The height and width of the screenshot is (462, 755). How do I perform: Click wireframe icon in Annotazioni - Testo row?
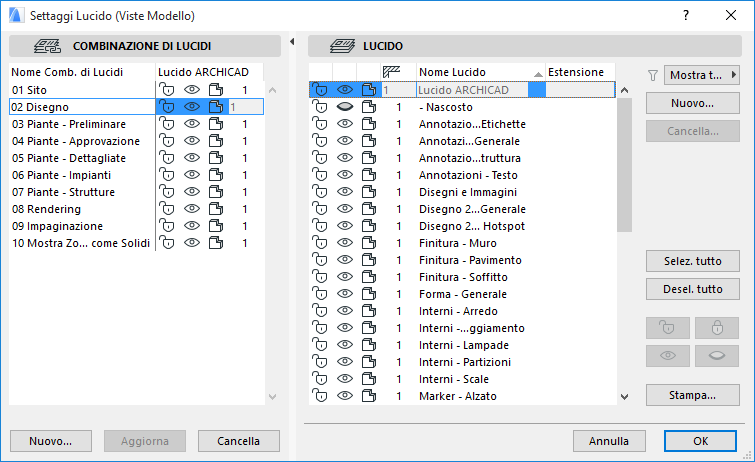point(369,175)
